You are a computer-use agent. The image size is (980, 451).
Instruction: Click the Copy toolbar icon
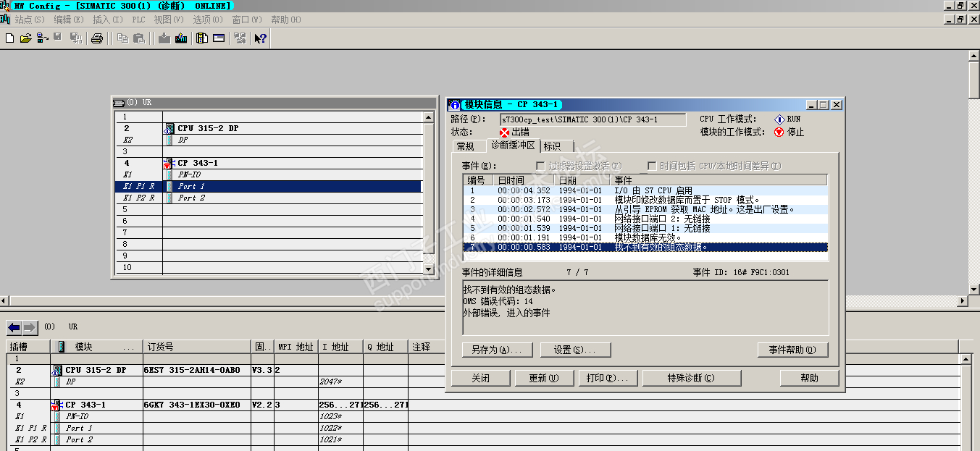[122, 38]
